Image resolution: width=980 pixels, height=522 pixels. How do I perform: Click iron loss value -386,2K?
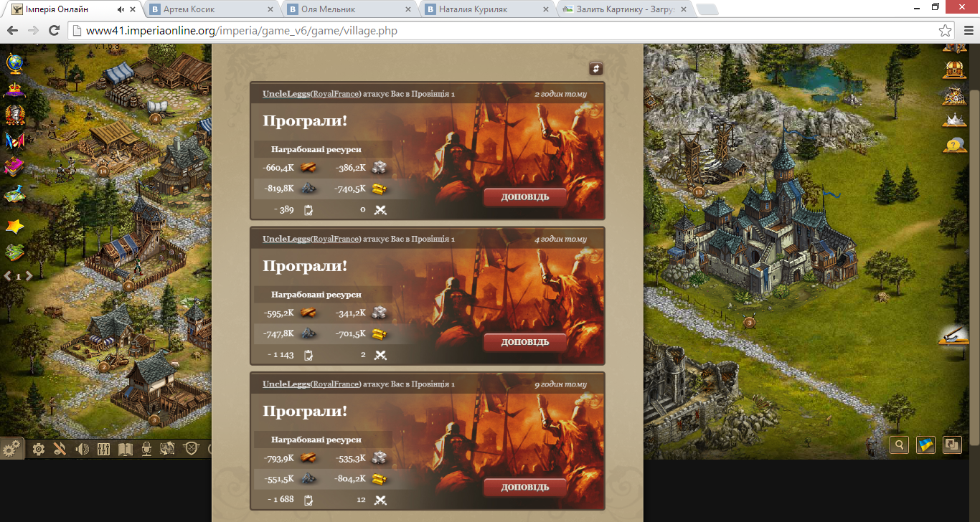351,168
